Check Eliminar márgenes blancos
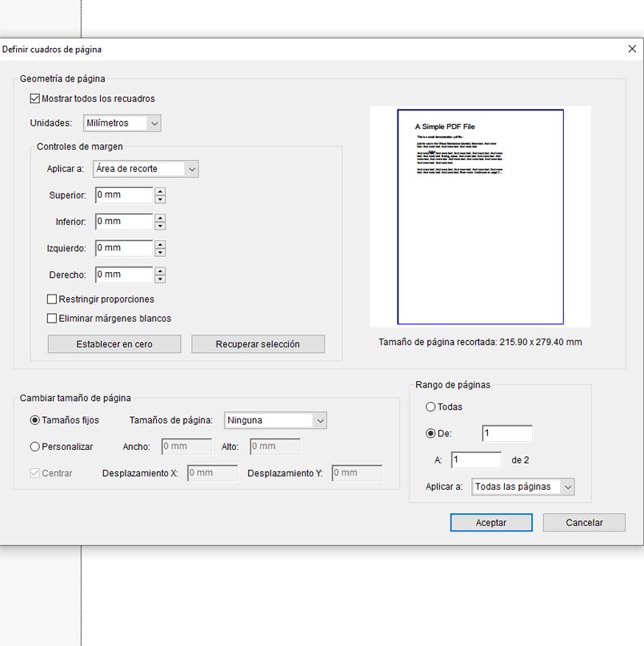Viewport: 644px width, 646px height. click(52, 318)
